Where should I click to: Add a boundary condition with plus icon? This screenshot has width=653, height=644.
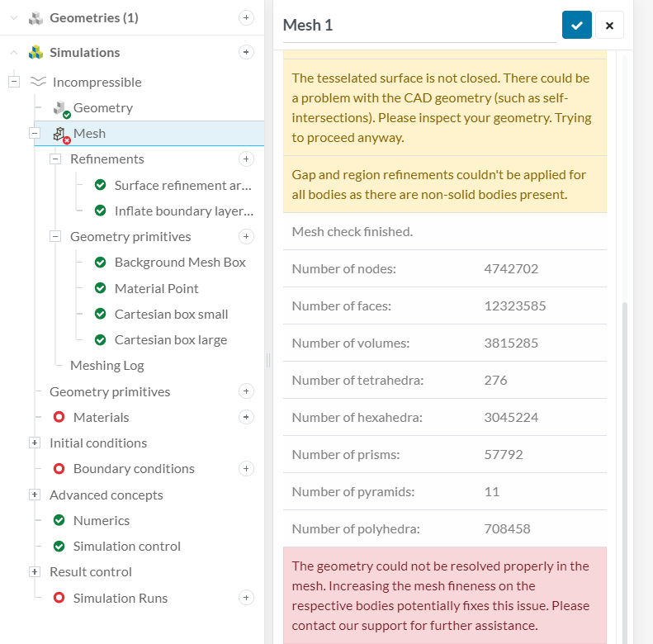click(x=246, y=469)
